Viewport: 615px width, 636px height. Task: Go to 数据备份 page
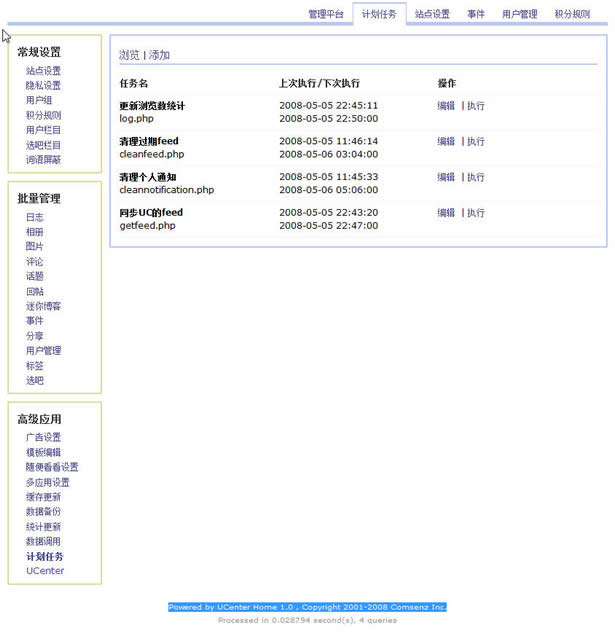[43, 512]
